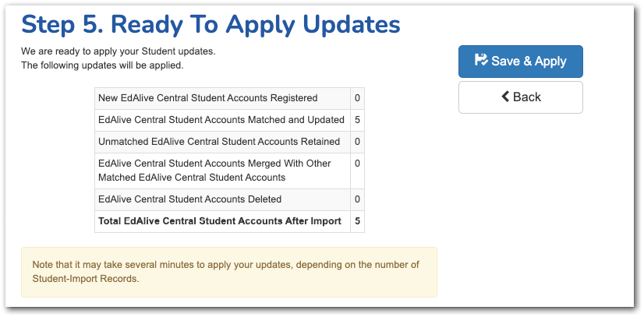
Task: Select the Unmatched Student Accounts Retained row
Action: [x=229, y=142]
